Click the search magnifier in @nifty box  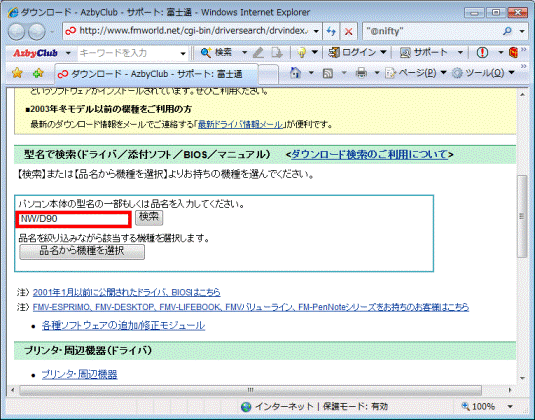(507, 31)
